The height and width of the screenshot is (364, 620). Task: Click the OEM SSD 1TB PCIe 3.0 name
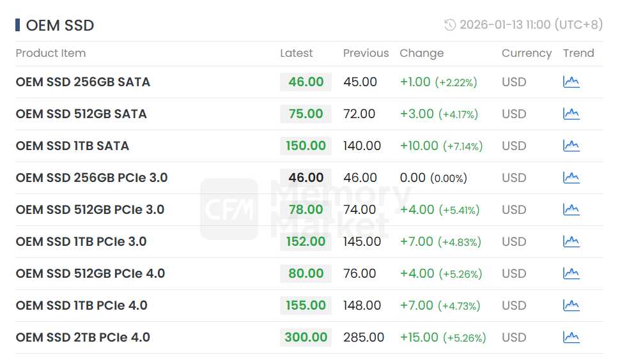click(x=81, y=241)
